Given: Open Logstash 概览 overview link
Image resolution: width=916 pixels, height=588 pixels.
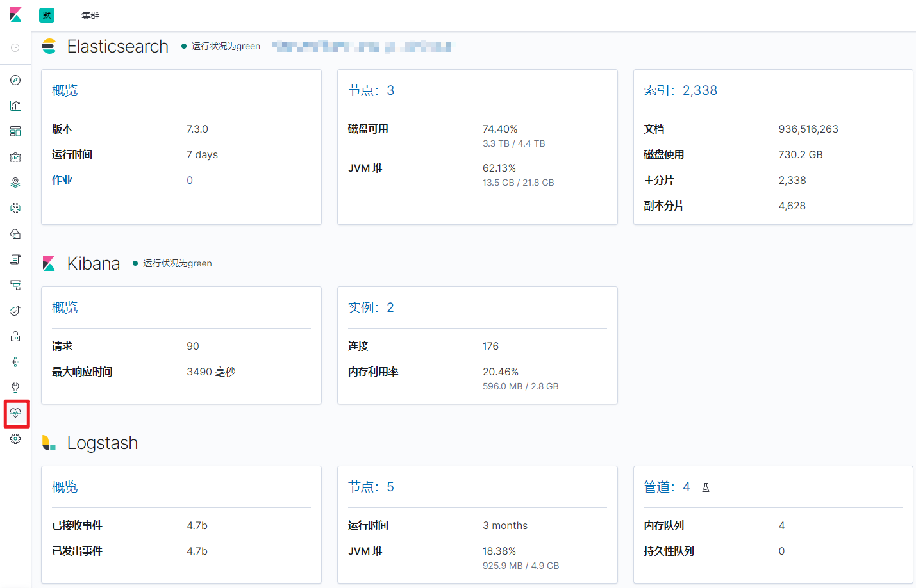Looking at the screenshot, I should pyautogui.click(x=65, y=487).
